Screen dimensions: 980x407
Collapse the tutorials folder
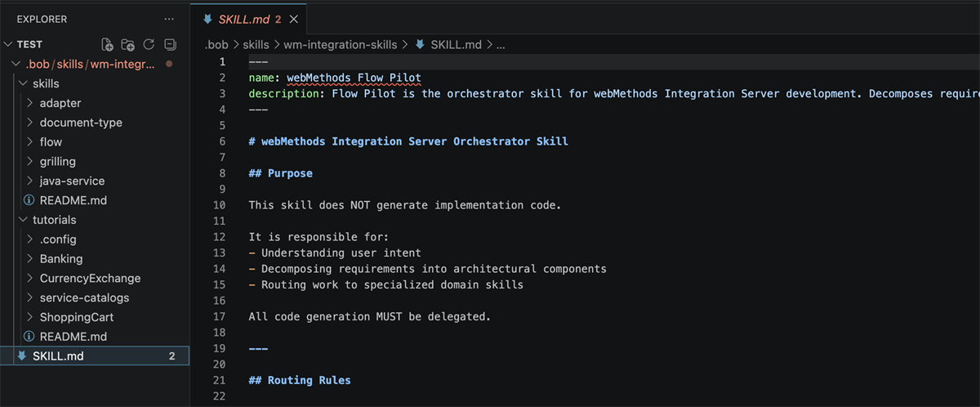click(22, 220)
